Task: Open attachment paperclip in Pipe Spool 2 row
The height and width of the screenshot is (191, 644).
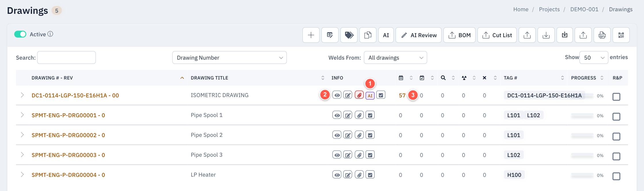Action: coord(359,135)
